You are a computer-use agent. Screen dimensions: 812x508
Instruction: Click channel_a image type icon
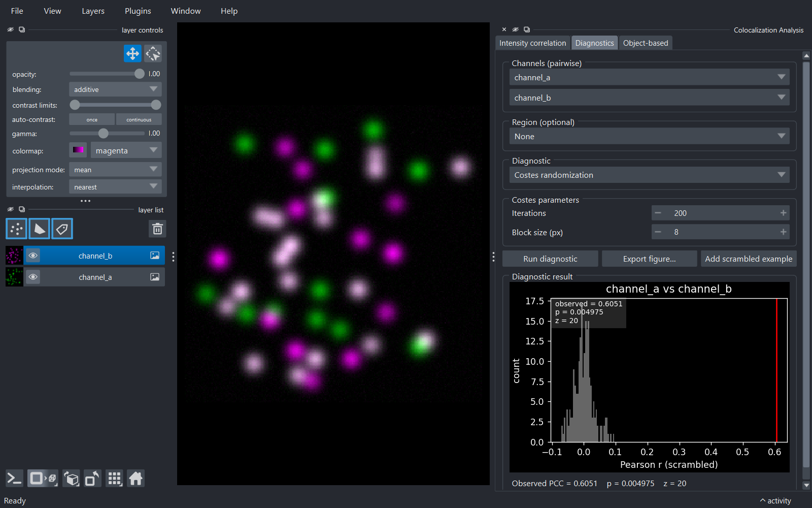coord(155,277)
